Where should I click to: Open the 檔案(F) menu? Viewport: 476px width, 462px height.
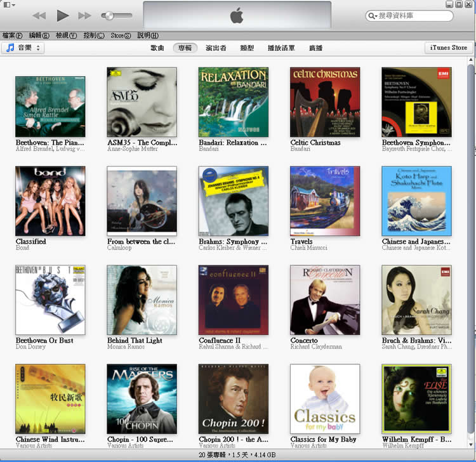click(13, 36)
